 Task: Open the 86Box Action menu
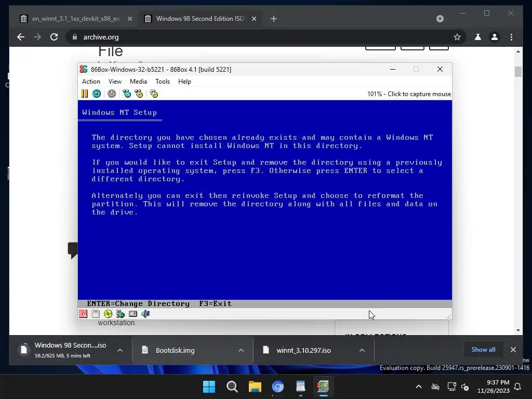[91, 82]
